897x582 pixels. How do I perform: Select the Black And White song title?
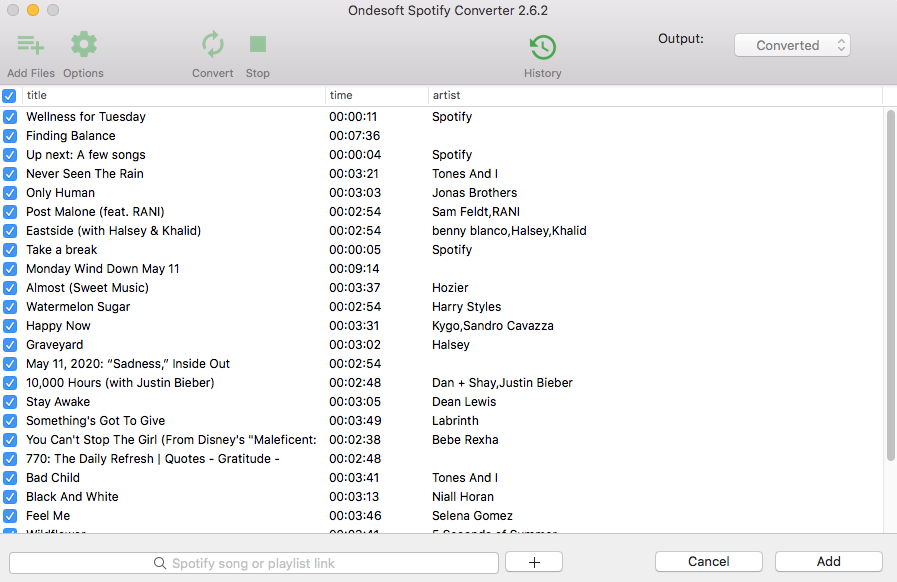point(72,496)
